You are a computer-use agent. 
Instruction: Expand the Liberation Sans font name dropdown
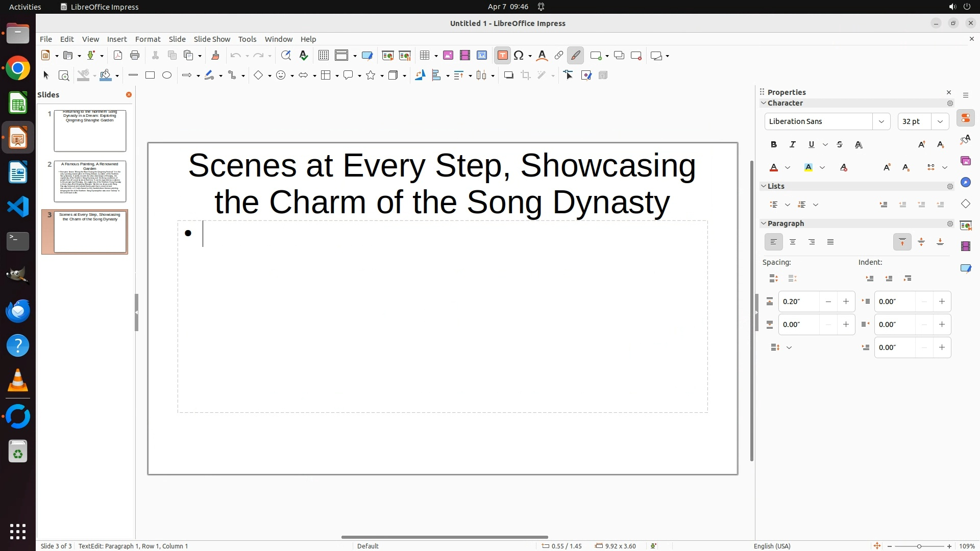point(881,121)
